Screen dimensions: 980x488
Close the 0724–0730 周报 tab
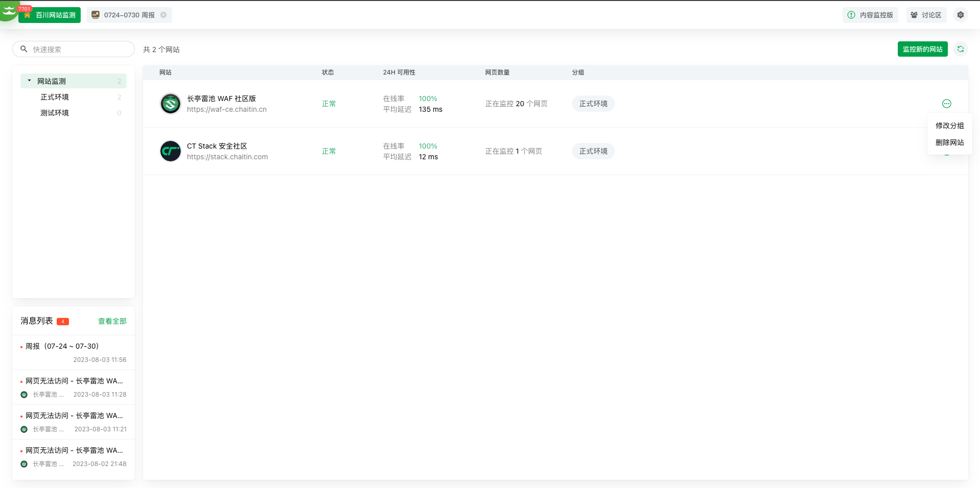[x=163, y=15]
